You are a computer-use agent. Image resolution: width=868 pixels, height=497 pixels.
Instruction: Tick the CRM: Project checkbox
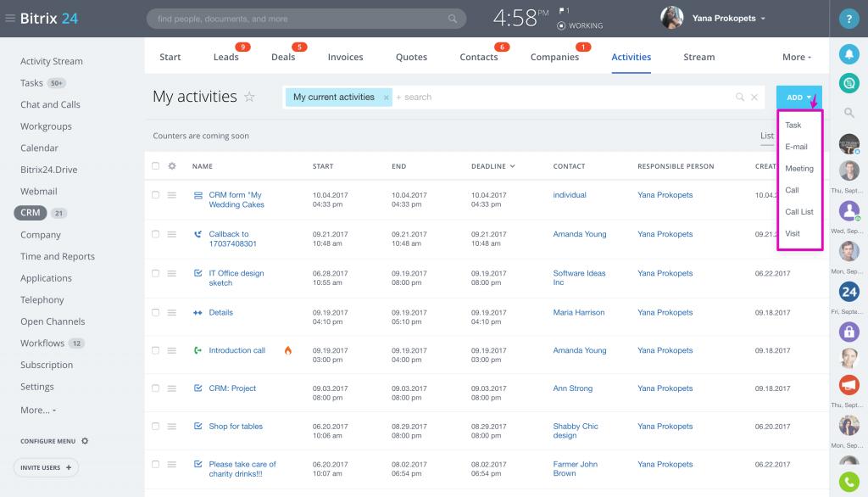point(156,388)
